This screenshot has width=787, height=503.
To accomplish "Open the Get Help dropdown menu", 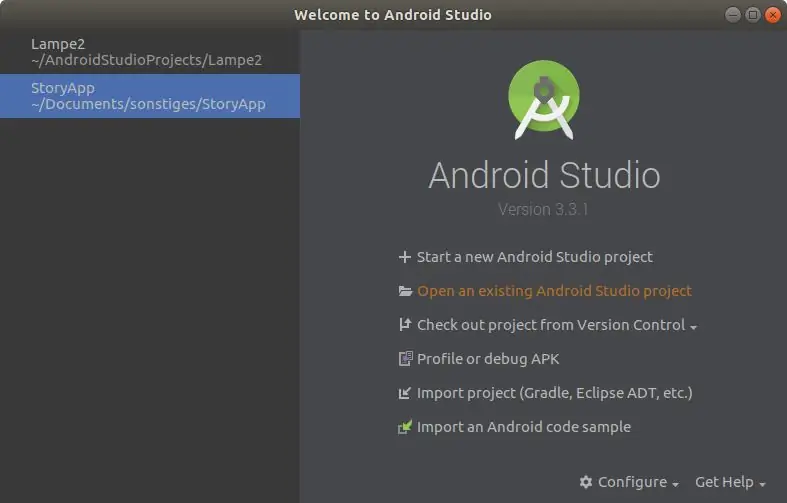I will 730,482.
